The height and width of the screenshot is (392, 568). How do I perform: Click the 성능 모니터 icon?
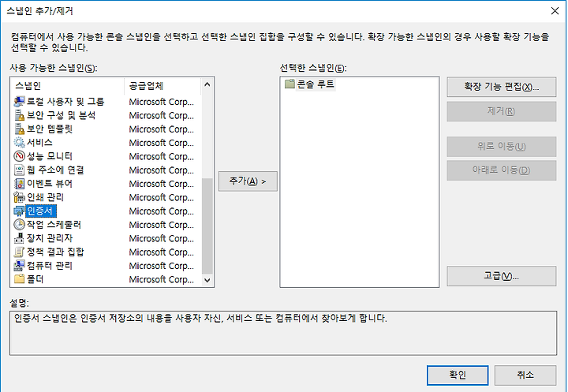pos(19,156)
